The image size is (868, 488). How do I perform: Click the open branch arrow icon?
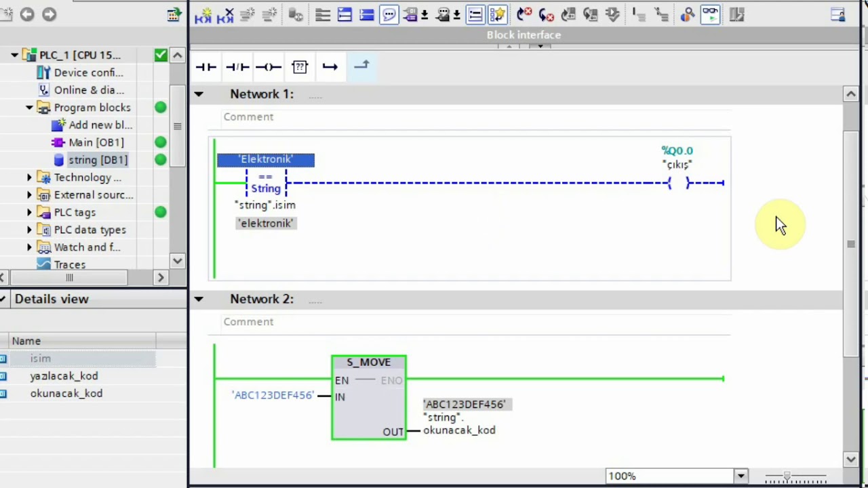(330, 66)
